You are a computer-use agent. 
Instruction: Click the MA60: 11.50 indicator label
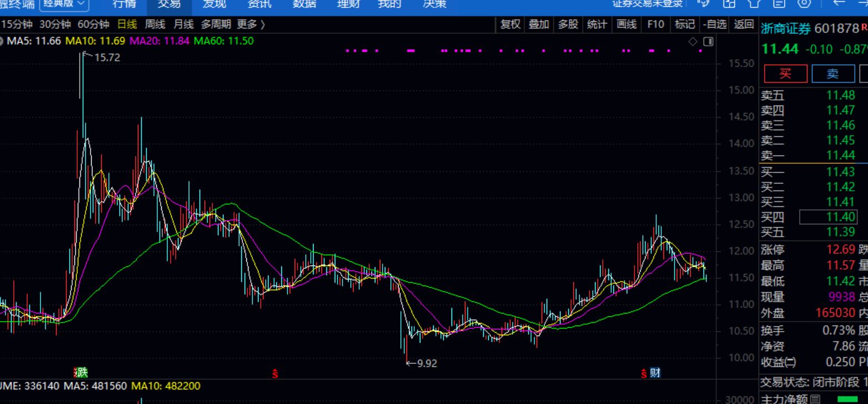[x=224, y=41]
